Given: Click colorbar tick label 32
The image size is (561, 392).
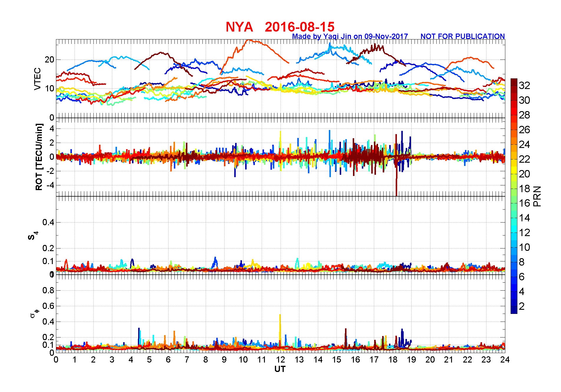Looking at the screenshot, I should tap(524, 85).
